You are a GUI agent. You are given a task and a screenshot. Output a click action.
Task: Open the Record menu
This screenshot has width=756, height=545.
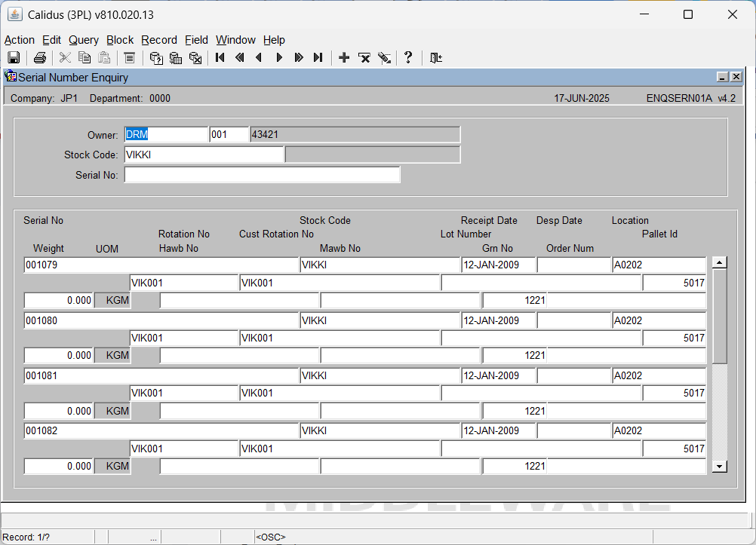pyautogui.click(x=159, y=40)
